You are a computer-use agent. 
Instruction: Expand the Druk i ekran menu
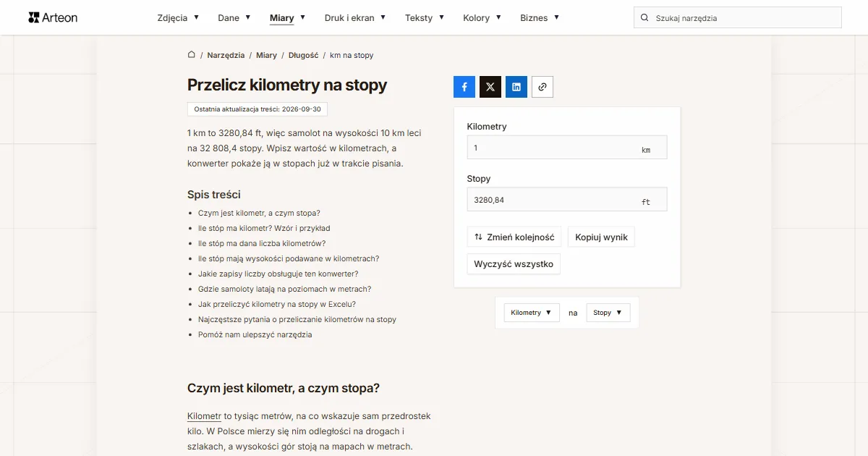[x=355, y=17]
